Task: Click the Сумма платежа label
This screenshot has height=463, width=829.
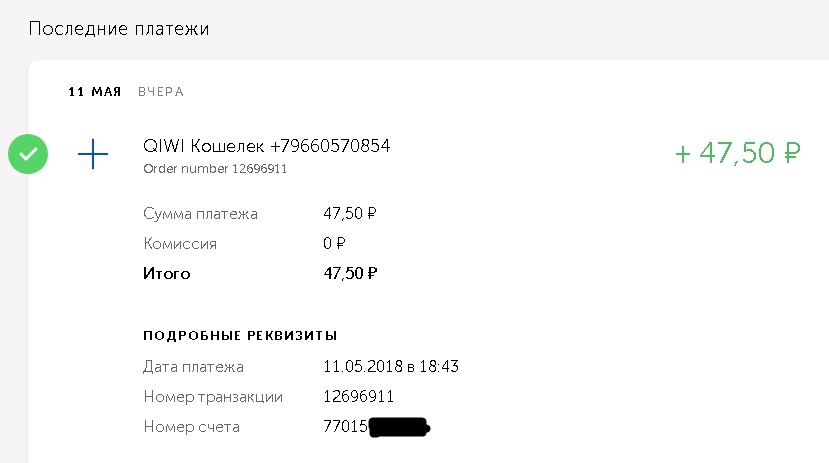Action: (x=200, y=213)
